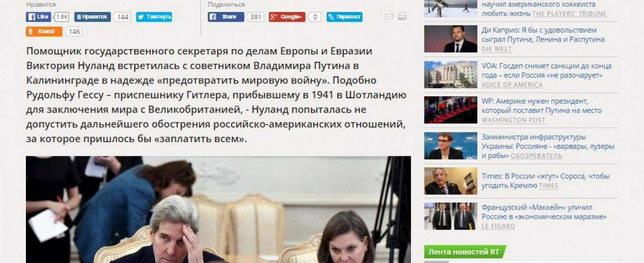Print the article using the printer icon
This screenshot has height=263, width=644.
402,16
